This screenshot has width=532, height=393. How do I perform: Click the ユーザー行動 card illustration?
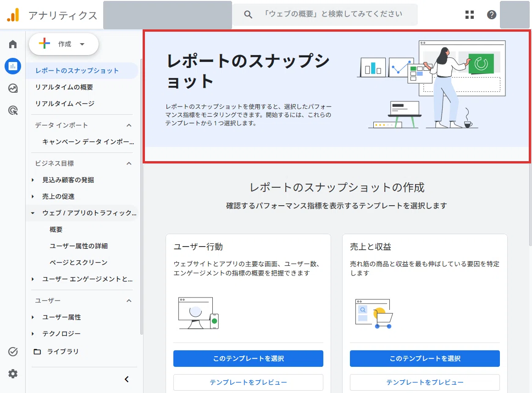pyautogui.click(x=199, y=313)
